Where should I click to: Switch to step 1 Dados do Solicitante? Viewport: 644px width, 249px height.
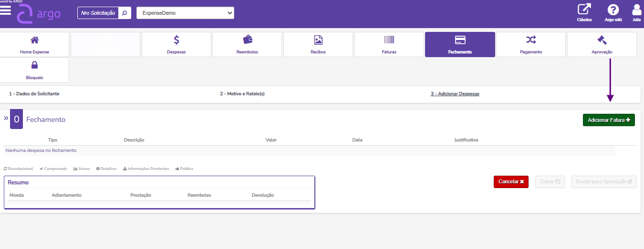(x=34, y=94)
